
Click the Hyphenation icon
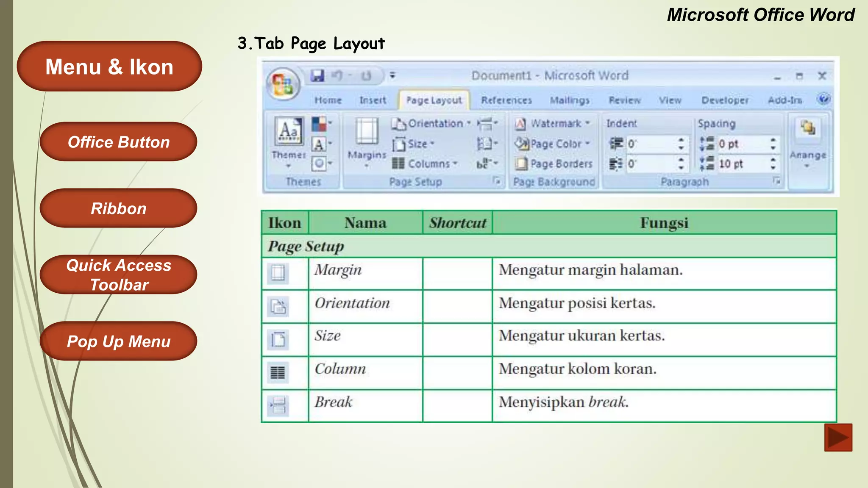(x=487, y=164)
